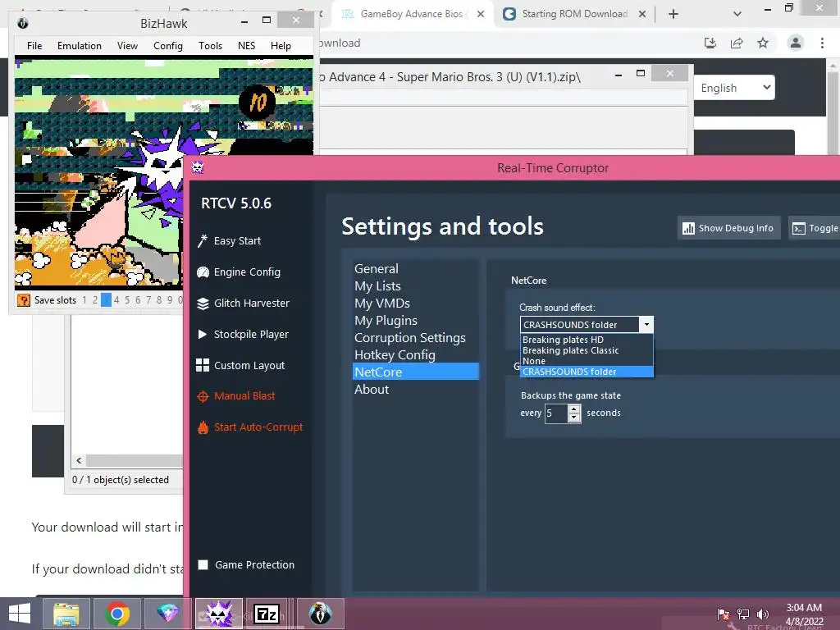The image size is (840, 630).
Task: Click the network tray icon
Action: coord(743,614)
